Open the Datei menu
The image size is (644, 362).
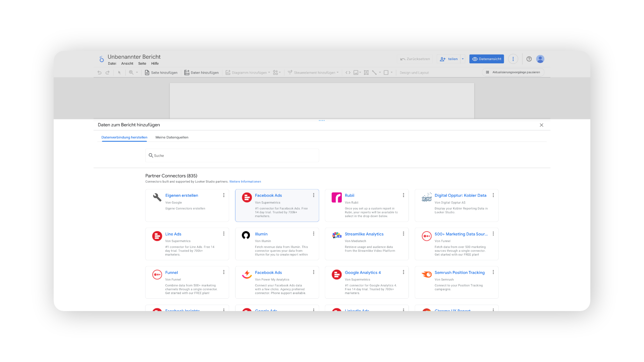pos(112,64)
